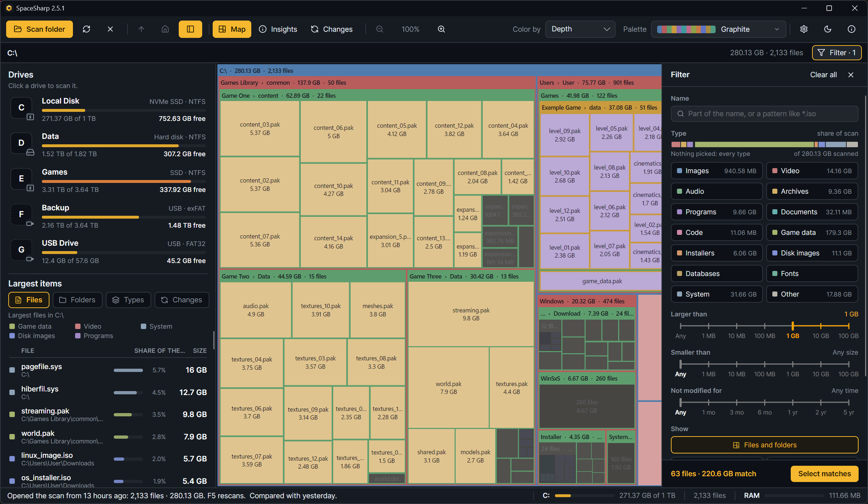The image size is (868, 504).
Task: Click the zoom out magnifier icon
Action: [x=379, y=29]
